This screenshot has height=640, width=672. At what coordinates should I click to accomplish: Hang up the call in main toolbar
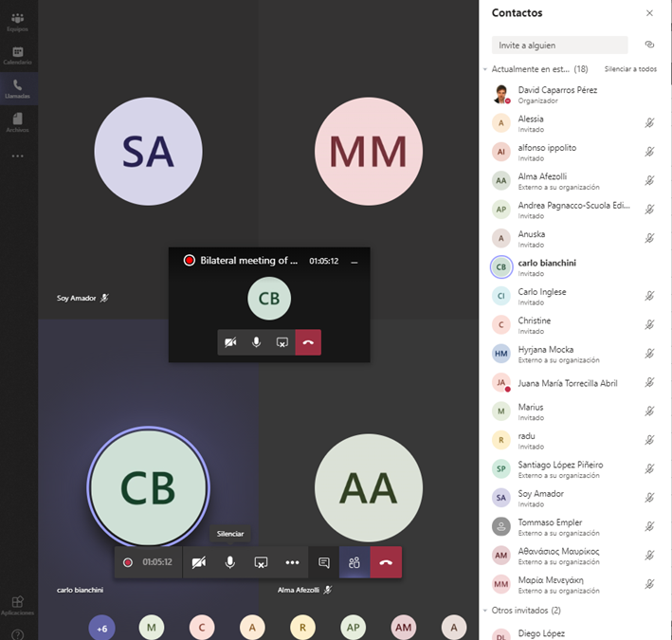pyautogui.click(x=386, y=562)
